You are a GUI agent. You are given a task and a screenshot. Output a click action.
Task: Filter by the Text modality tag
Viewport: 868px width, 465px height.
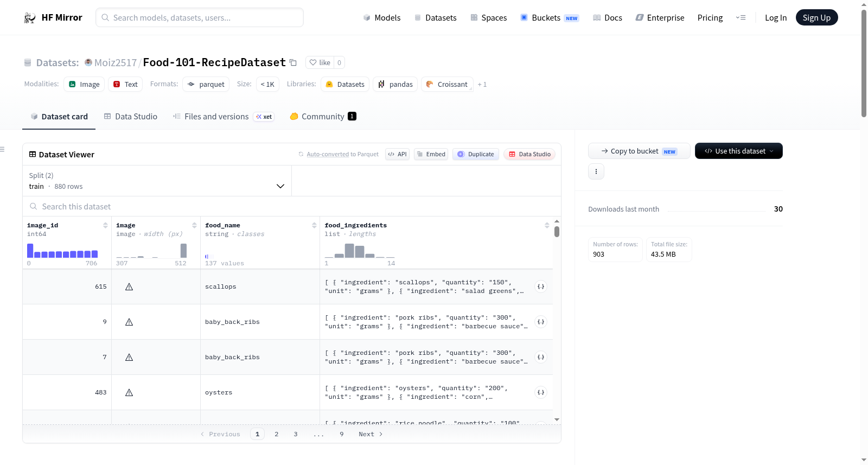click(x=125, y=84)
